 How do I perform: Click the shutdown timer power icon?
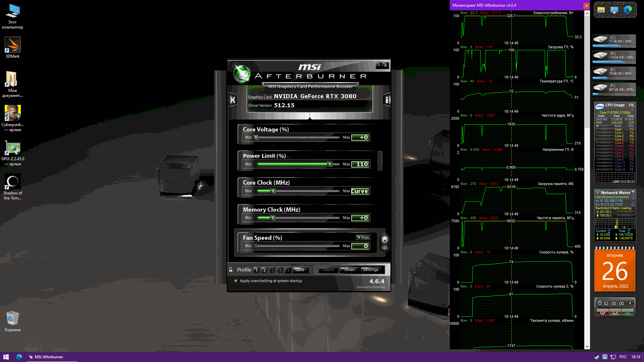[x=615, y=312]
